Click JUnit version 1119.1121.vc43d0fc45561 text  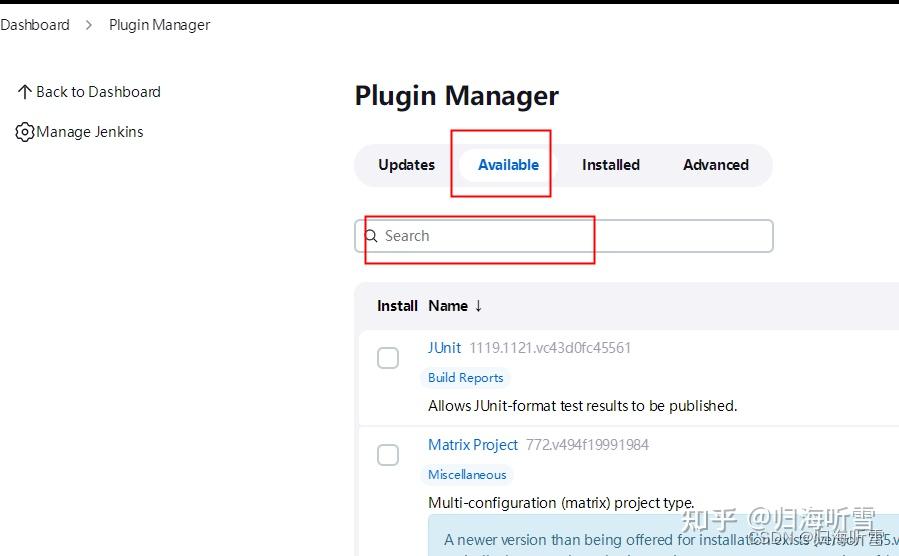point(550,348)
